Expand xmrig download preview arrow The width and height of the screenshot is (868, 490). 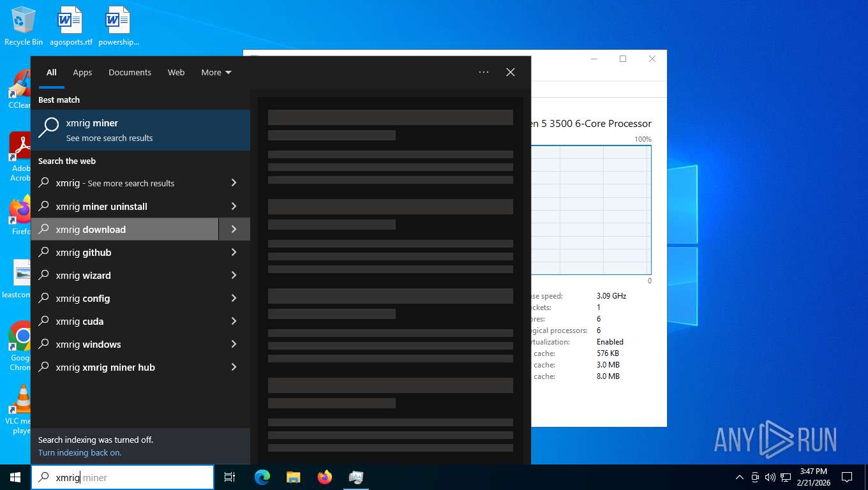point(234,229)
